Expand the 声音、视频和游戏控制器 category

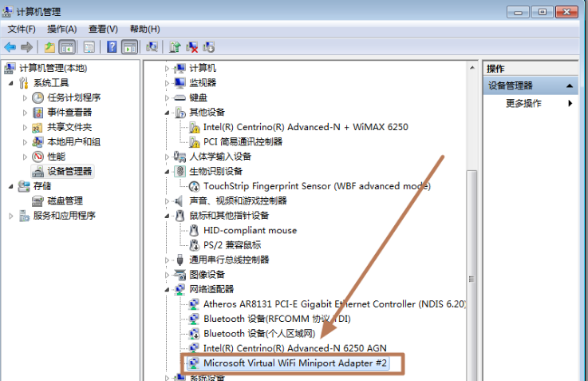coord(167,201)
